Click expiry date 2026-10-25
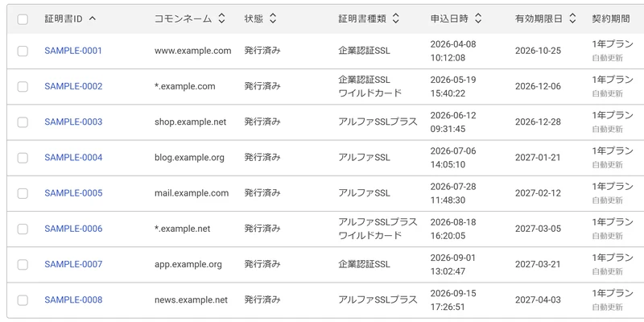 click(538, 51)
